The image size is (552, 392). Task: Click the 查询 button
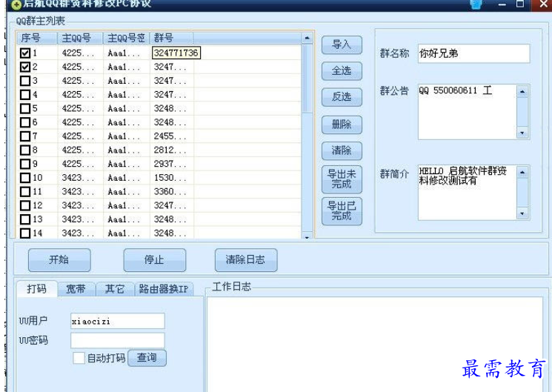click(147, 358)
